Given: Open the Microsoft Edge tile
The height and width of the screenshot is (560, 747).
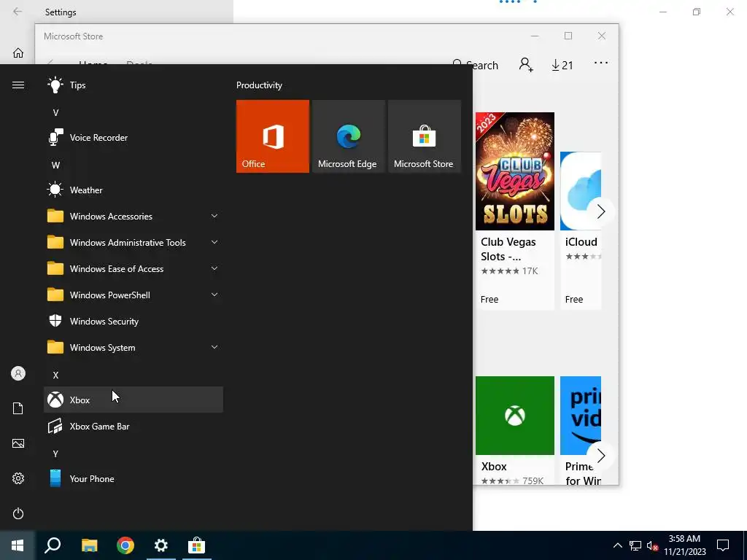Looking at the screenshot, I should (348, 136).
